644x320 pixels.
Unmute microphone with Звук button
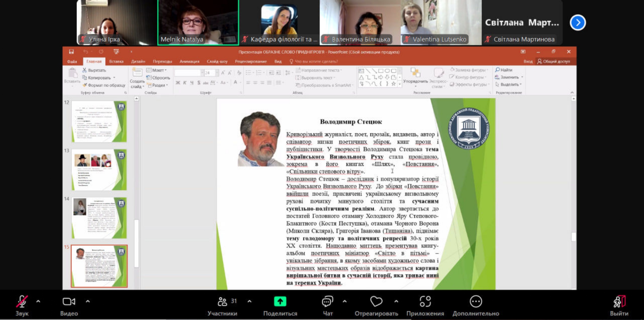pyautogui.click(x=22, y=305)
